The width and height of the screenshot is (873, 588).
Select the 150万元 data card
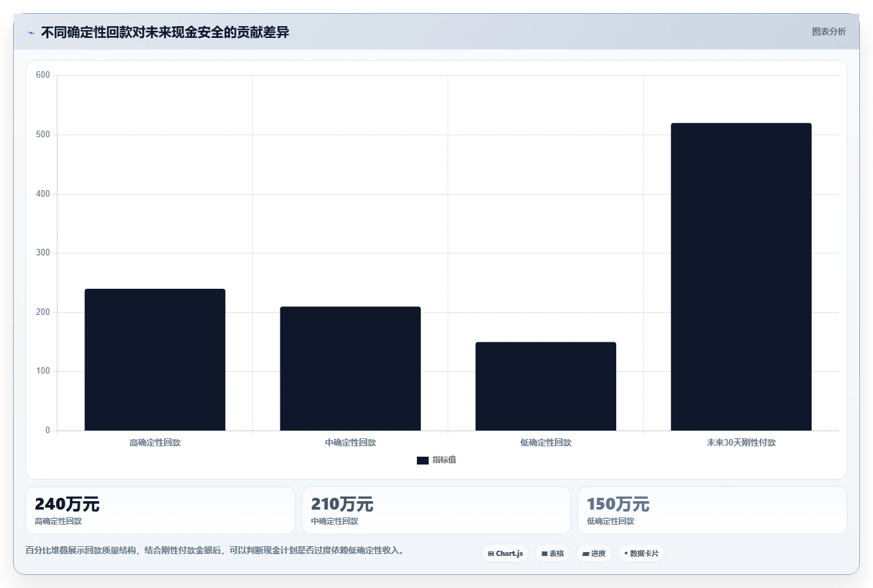712,510
